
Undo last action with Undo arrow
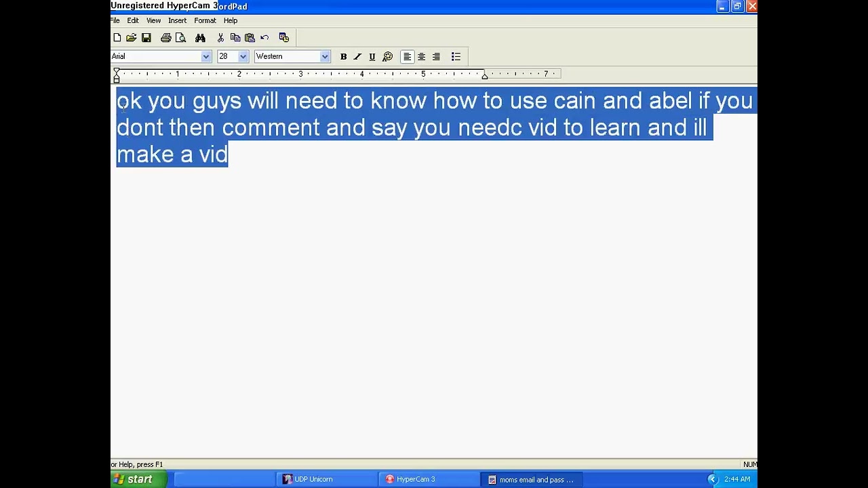coord(264,38)
